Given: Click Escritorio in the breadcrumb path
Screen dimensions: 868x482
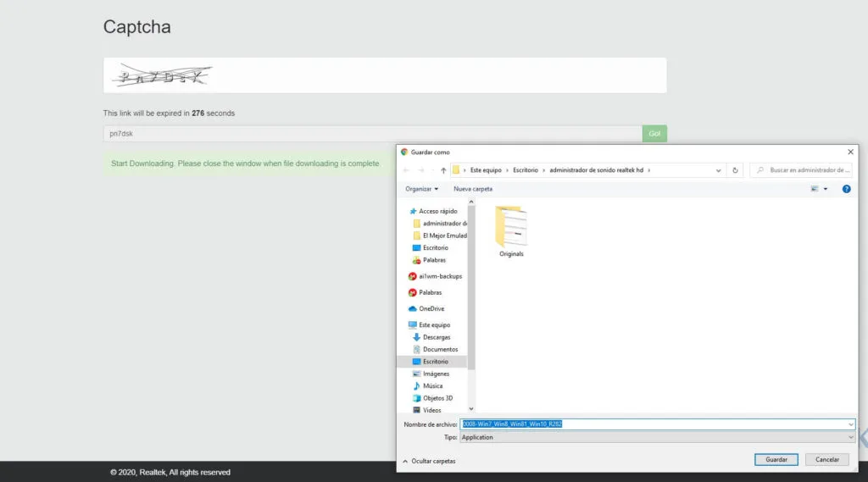Looking at the screenshot, I should point(525,170).
